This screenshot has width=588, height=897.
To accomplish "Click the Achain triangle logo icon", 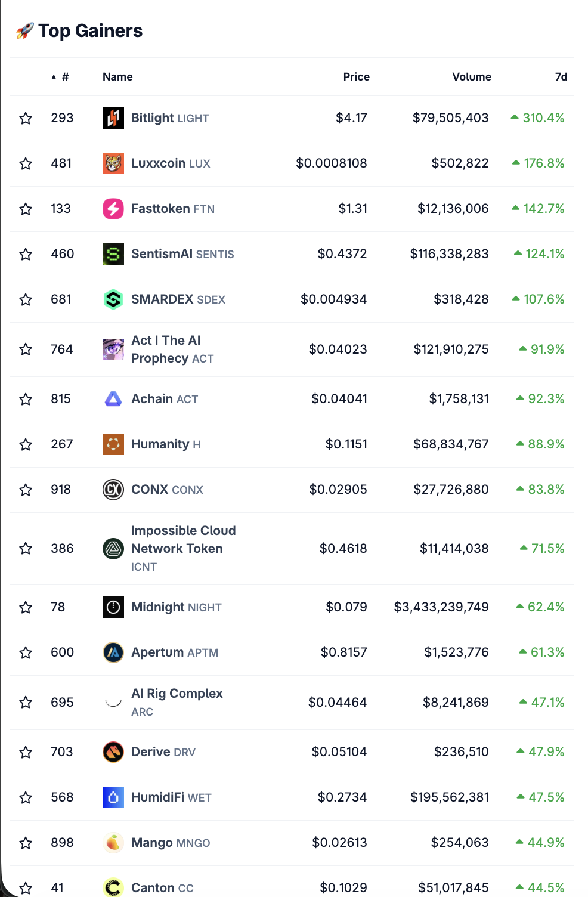I will [113, 399].
